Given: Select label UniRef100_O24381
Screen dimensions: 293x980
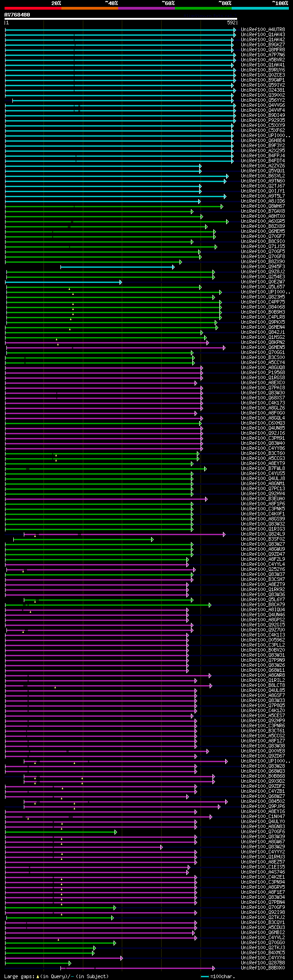Looking at the screenshot, I should [263, 90].
